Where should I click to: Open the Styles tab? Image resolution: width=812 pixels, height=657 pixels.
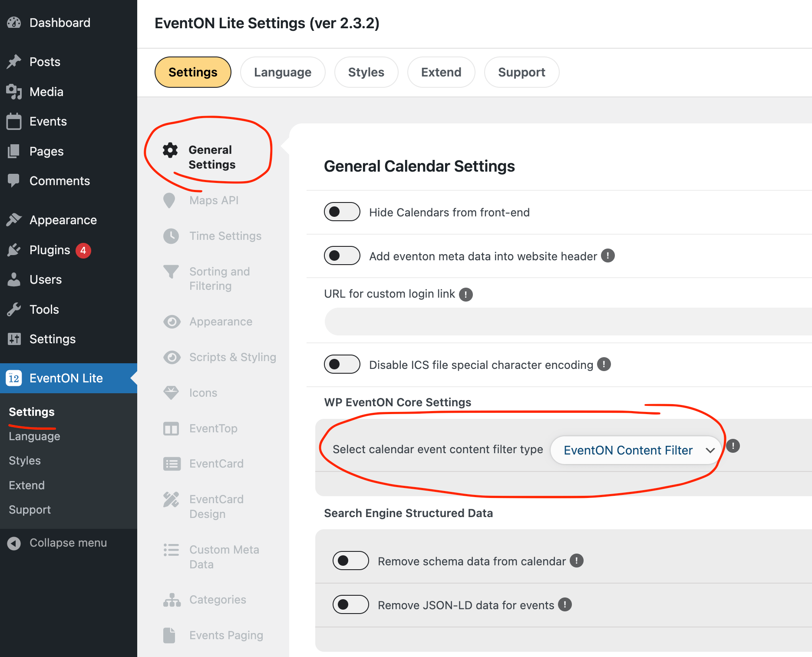(366, 72)
